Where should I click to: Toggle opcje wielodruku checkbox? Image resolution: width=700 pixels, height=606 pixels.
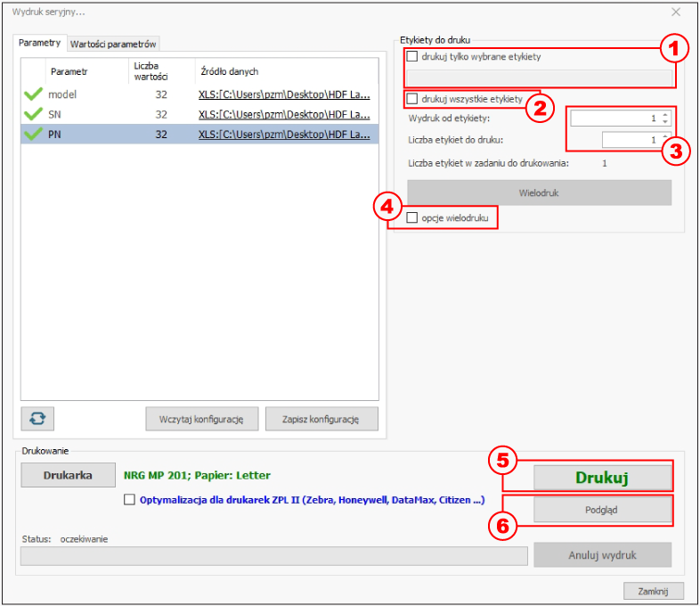(x=412, y=218)
